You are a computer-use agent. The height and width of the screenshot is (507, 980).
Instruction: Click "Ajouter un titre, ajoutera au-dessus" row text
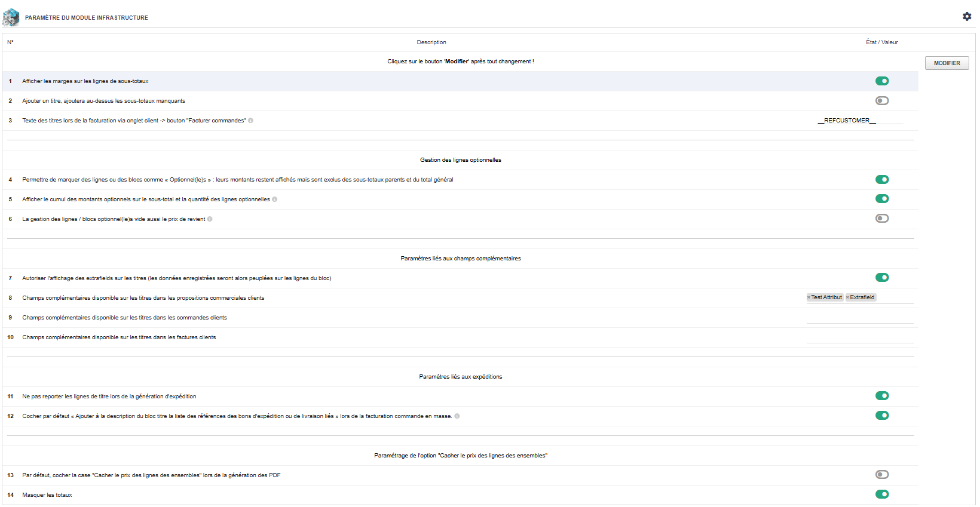(104, 101)
